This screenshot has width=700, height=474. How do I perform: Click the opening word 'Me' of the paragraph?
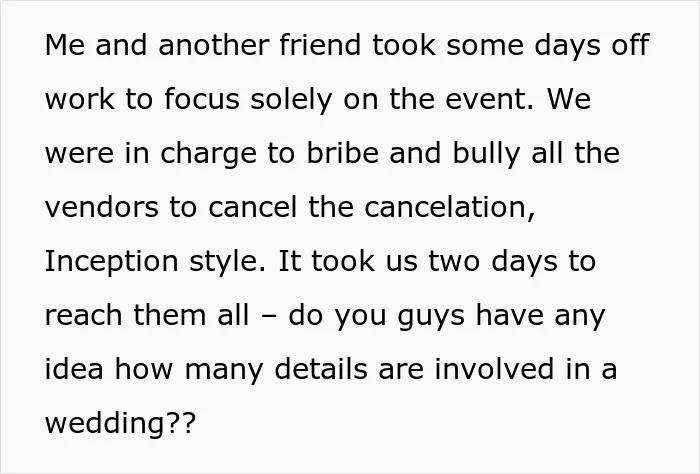[65, 45]
